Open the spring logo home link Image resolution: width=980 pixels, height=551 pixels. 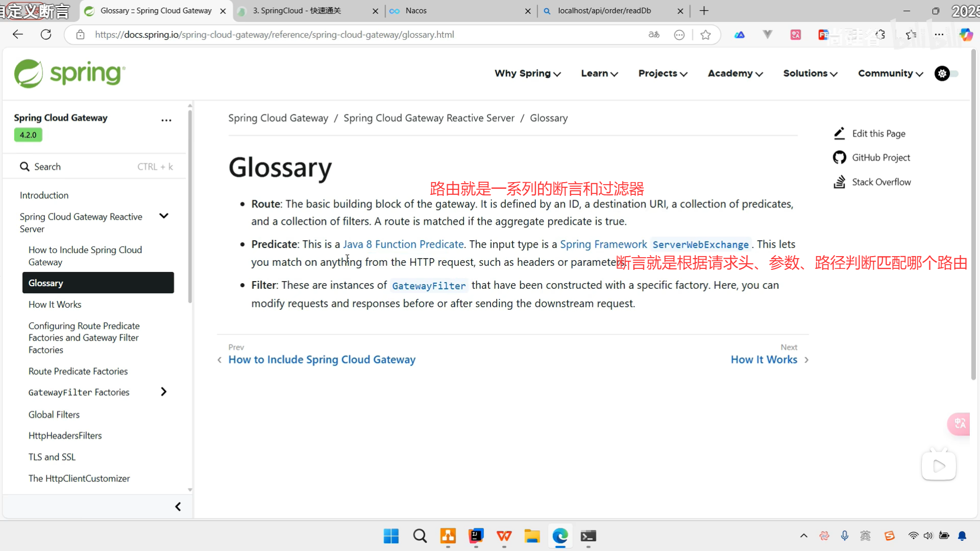pos(70,73)
